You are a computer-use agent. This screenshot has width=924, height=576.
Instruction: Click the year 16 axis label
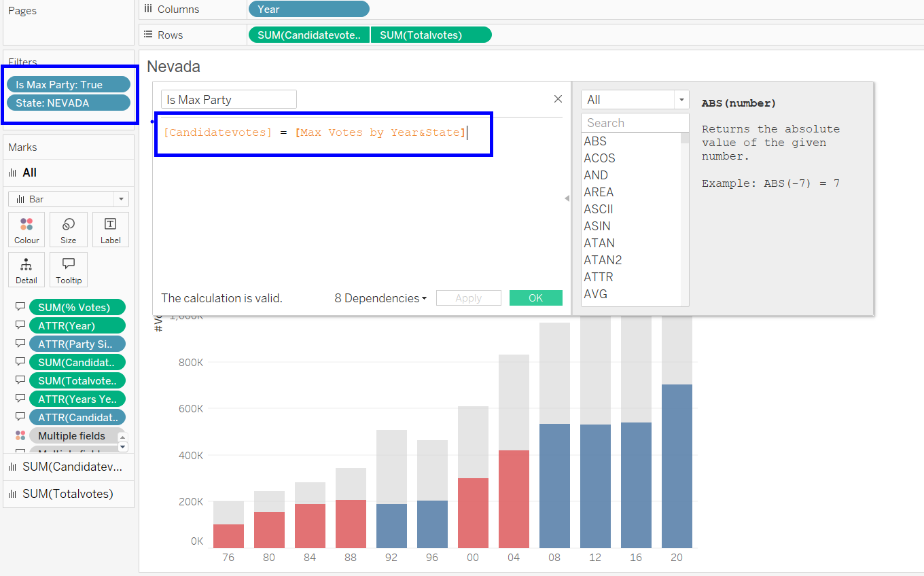(636, 558)
